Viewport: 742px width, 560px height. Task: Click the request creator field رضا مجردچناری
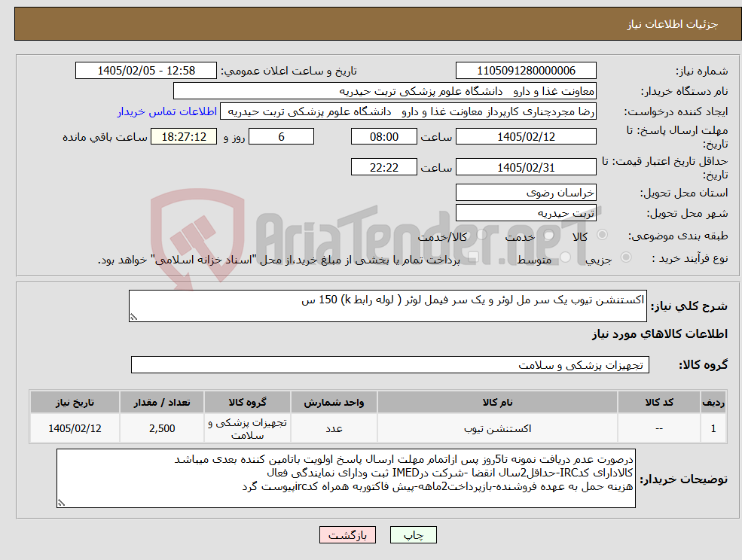click(x=408, y=111)
